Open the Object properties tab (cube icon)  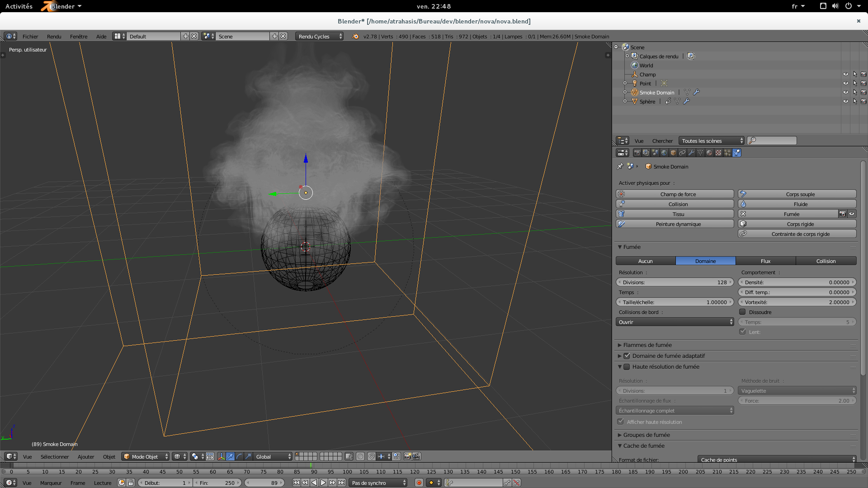[673, 153]
